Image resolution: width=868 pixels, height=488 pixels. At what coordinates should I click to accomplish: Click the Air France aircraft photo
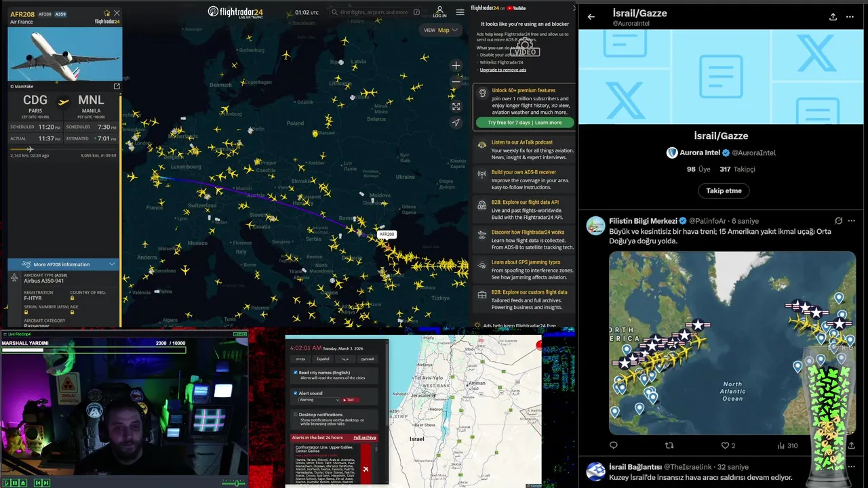(x=65, y=54)
